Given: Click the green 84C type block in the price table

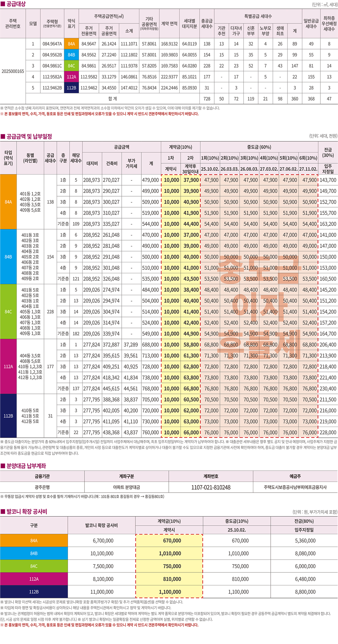Looking at the screenshot, I should coord(8,312).
